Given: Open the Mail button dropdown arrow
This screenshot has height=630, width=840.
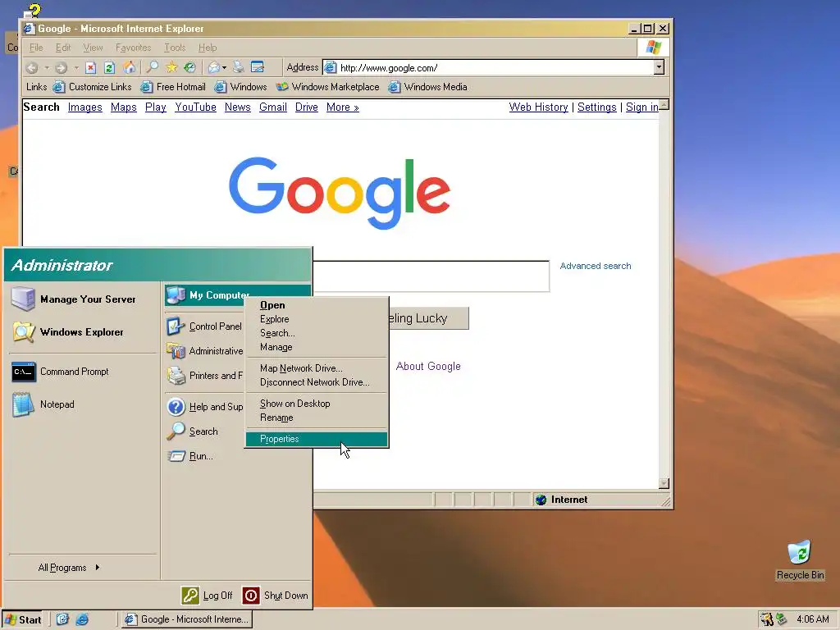Looking at the screenshot, I should point(224,67).
